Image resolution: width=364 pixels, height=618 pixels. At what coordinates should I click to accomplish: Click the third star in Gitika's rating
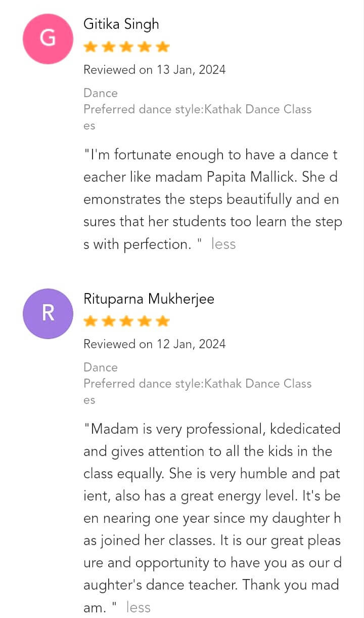(126, 47)
